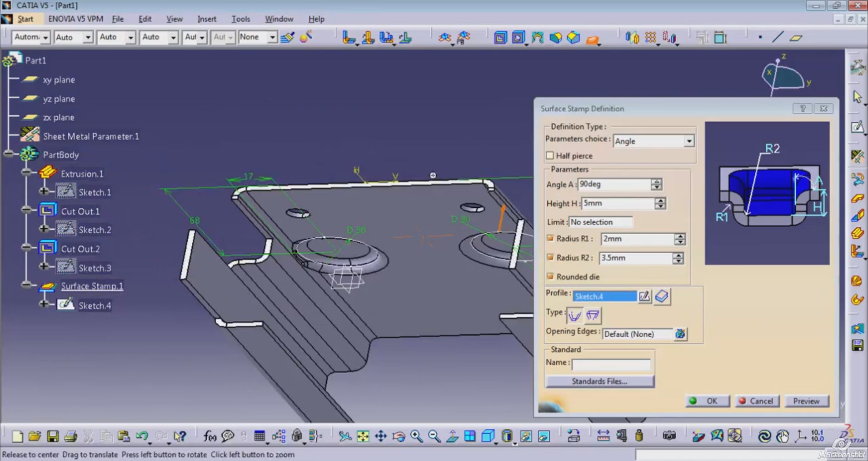Click the New document icon
Image resolution: width=868 pixels, height=461 pixels.
(x=17, y=436)
